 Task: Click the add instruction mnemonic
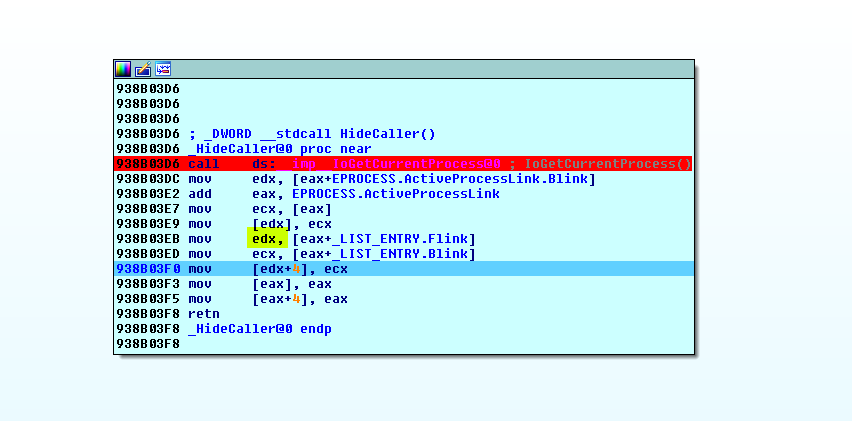(199, 193)
